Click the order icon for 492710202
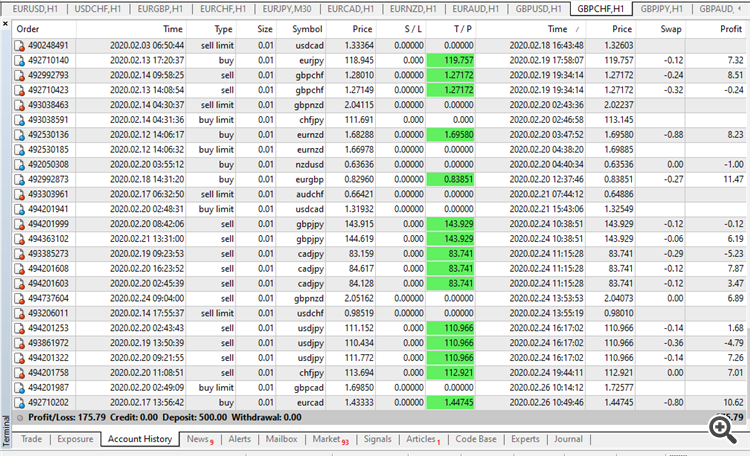Image resolution: width=750 pixels, height=456 pixels. tap(19, 403)
